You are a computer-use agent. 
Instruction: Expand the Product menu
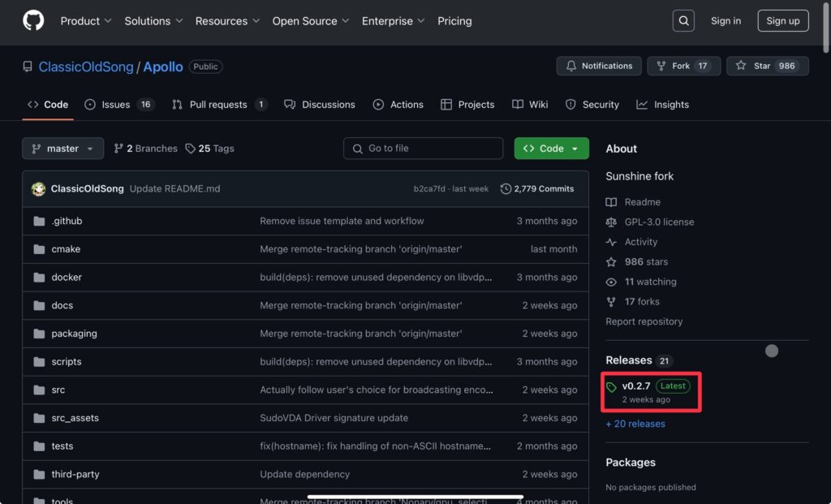[x=86, y=20]
